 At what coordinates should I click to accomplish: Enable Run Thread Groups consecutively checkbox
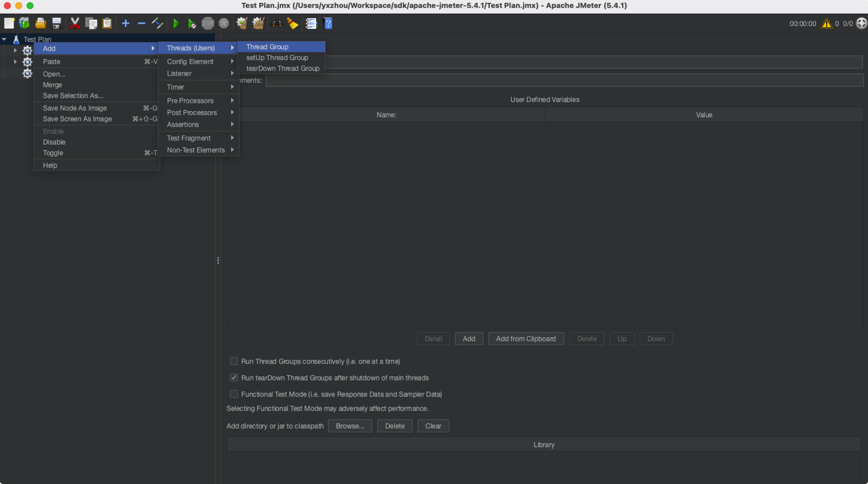234,361
